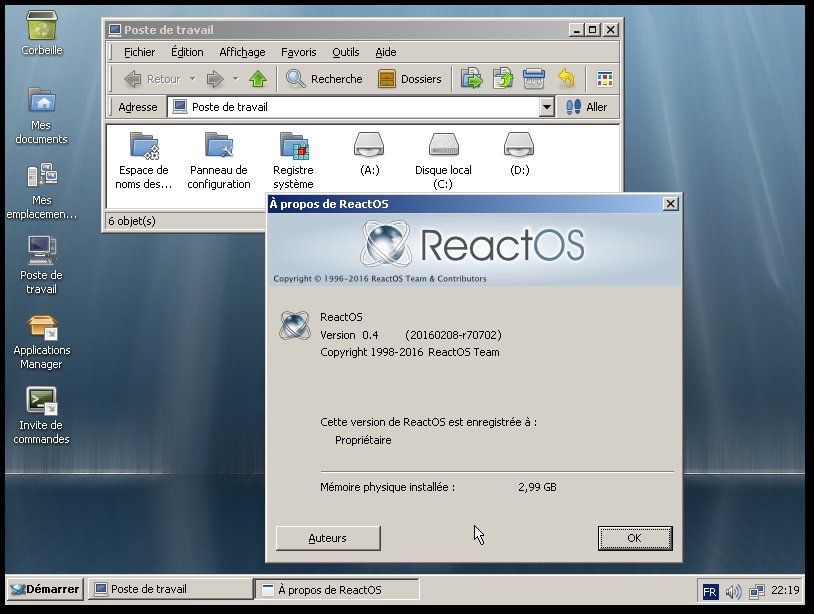Open the Corbeille recycle bin icon
Viewport: 814px width, 614px height.
coord(42,32)
